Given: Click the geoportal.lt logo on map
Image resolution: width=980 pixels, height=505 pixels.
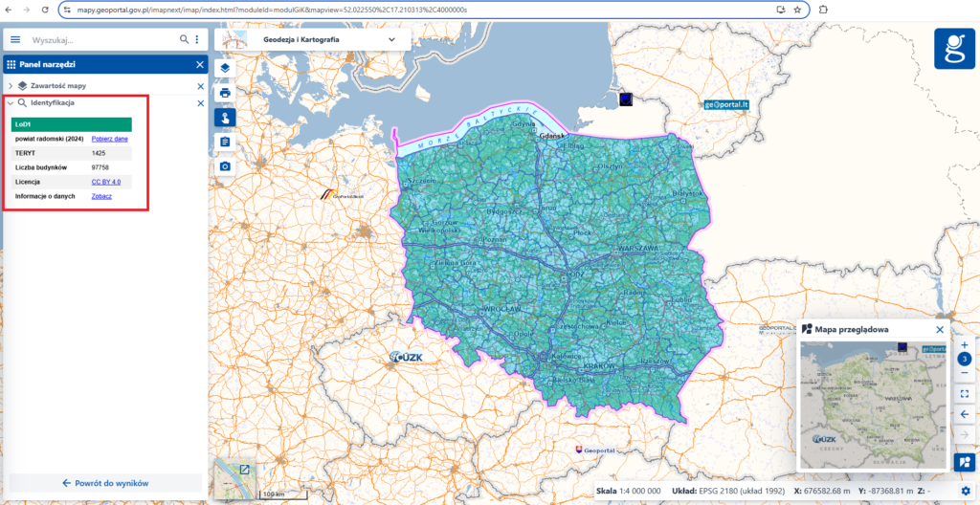Looking at the screenshot, I should pyautogui.click(x=725, y=104).
